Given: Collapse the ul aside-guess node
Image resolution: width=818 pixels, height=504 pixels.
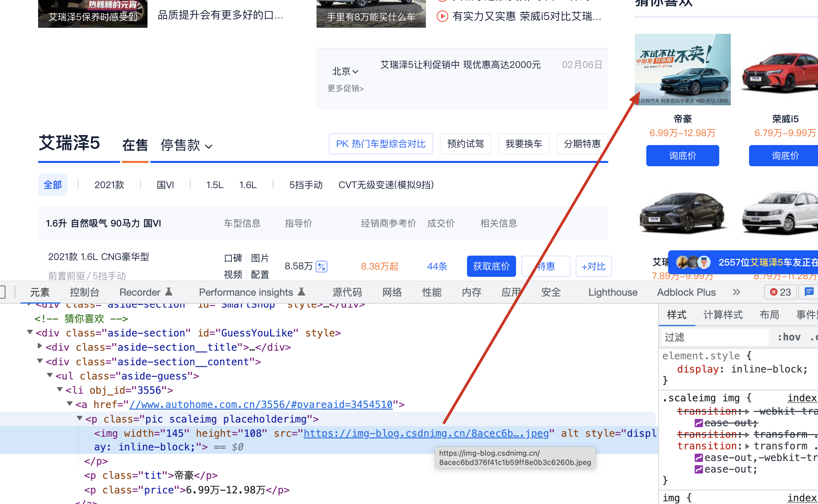Looking at the screenshot, I should [x=50, y=375].
